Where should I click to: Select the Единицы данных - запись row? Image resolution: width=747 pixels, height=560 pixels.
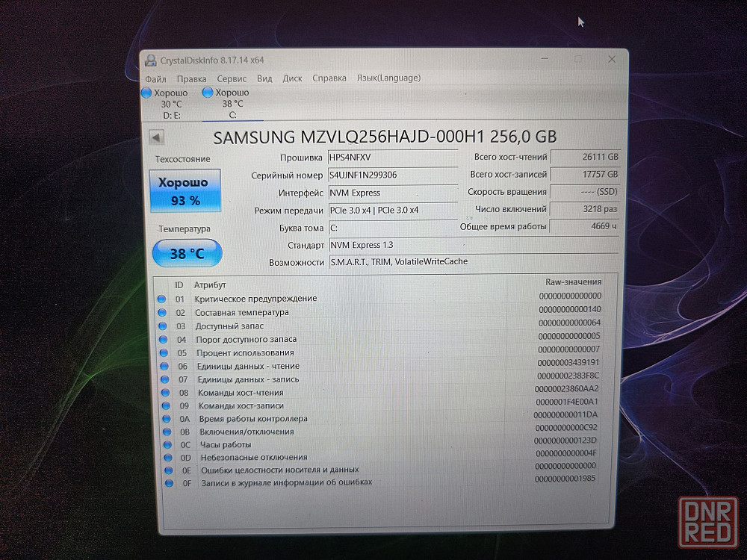(380, 378)
